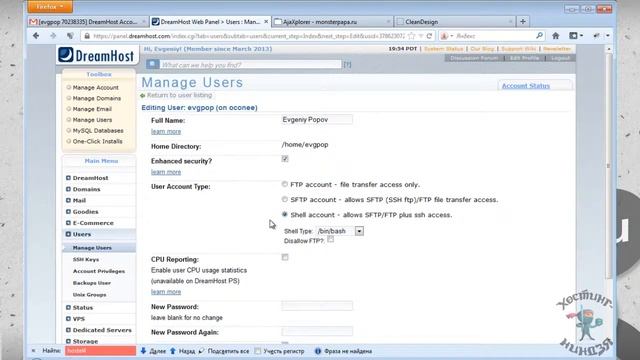Open Manage Email toolbox link
This screenshot has height=360, width=640.
pyautogui.click(x=92, y=109)
